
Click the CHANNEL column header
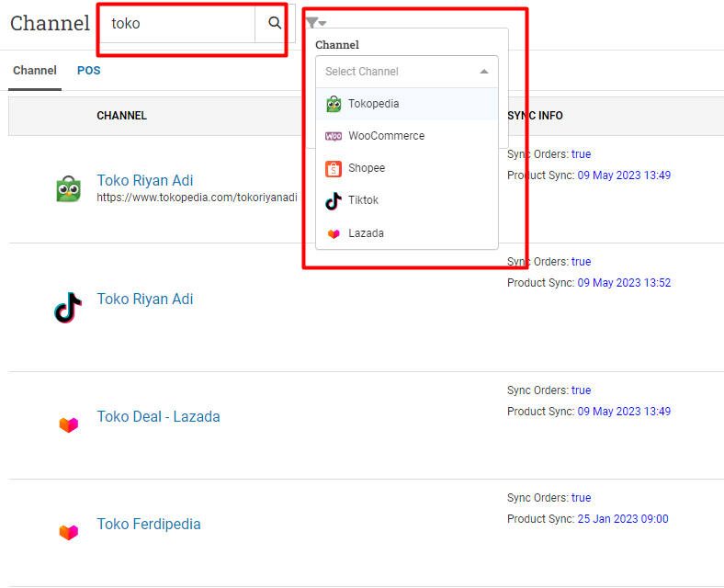coord(121,116)
